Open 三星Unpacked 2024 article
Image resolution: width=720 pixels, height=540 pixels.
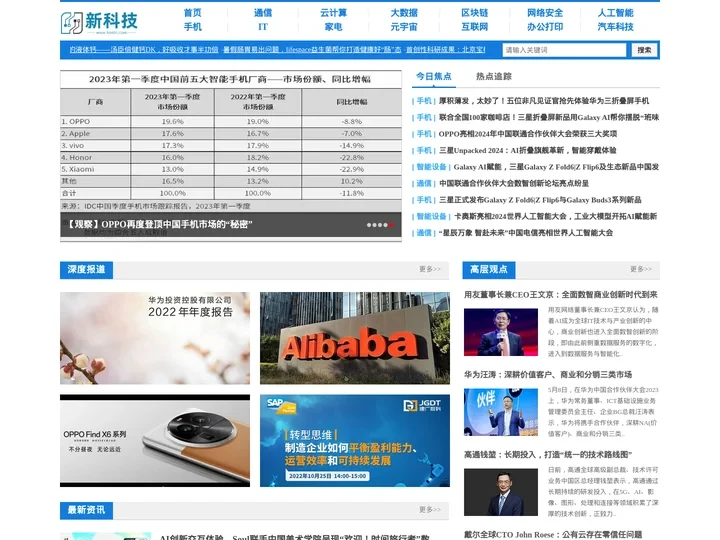(x=528, y=150)
